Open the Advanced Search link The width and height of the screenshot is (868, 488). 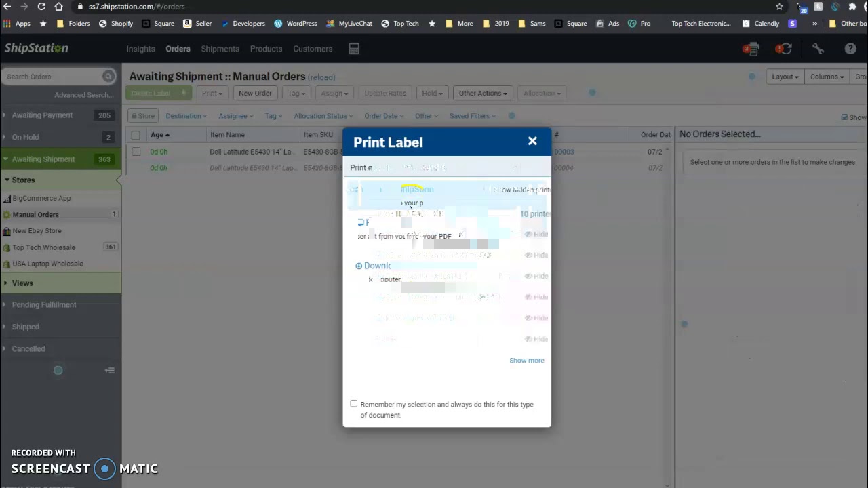84,95
